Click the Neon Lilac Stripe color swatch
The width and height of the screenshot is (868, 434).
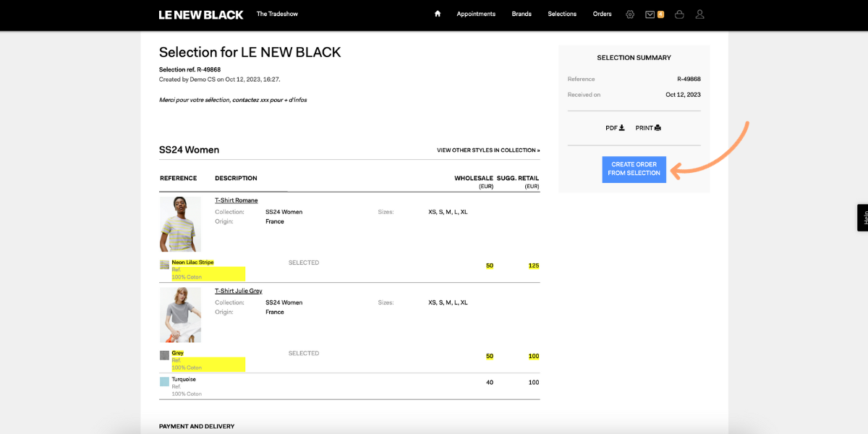[x=164, y=265]
